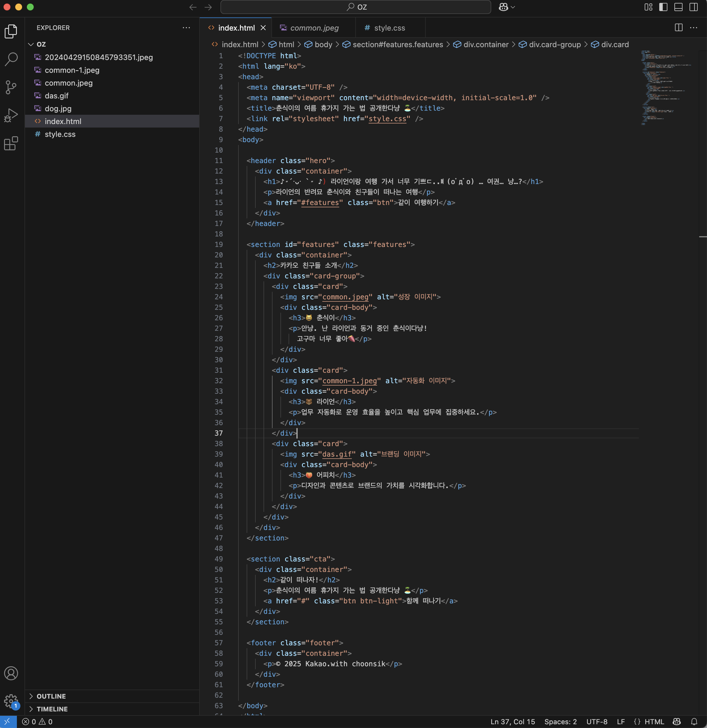Screen dimensions: 707x728
Task: Split the editor to the right
Action: point(678,27)
